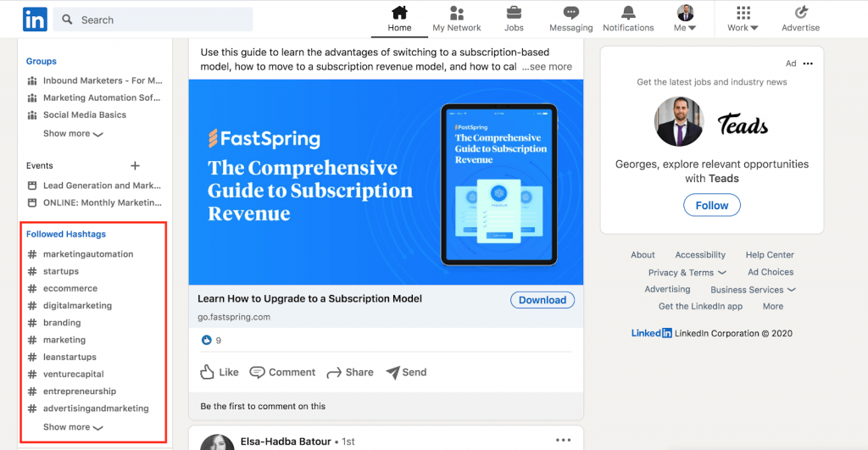Open the Me profile dropdown
Screen dimensions: 868x450
point(685,19)
